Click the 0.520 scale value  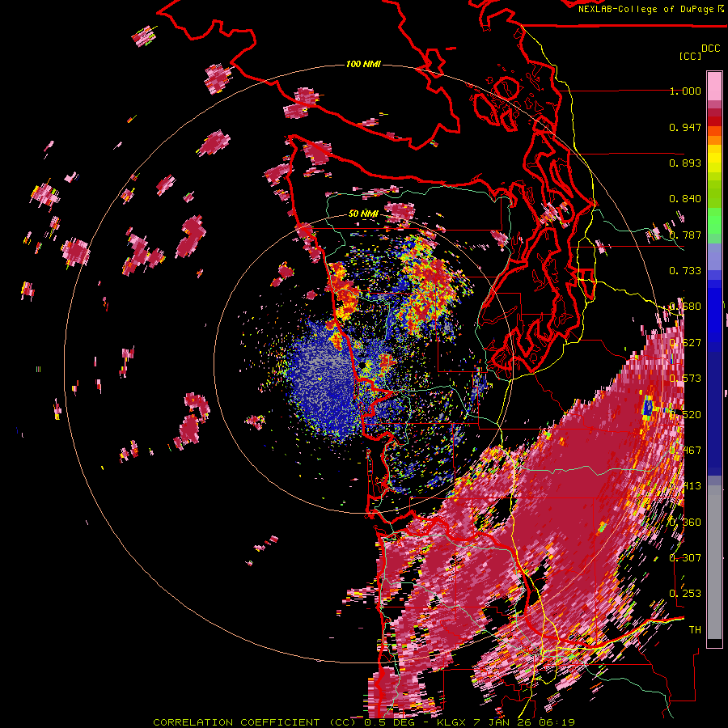point(685,414)
